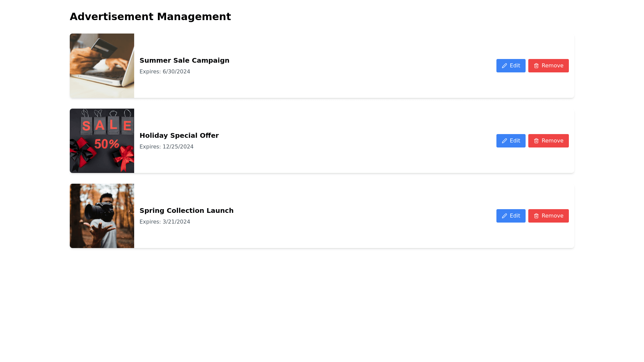Open the credit card laptop thumbnail

coord(102,66)
